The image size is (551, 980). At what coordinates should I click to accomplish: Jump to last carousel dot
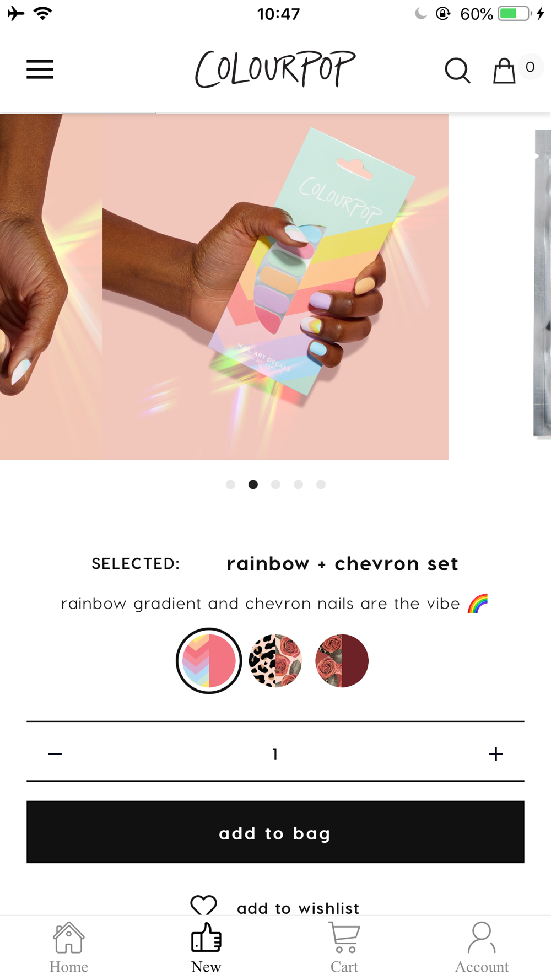tap(321, 484)
